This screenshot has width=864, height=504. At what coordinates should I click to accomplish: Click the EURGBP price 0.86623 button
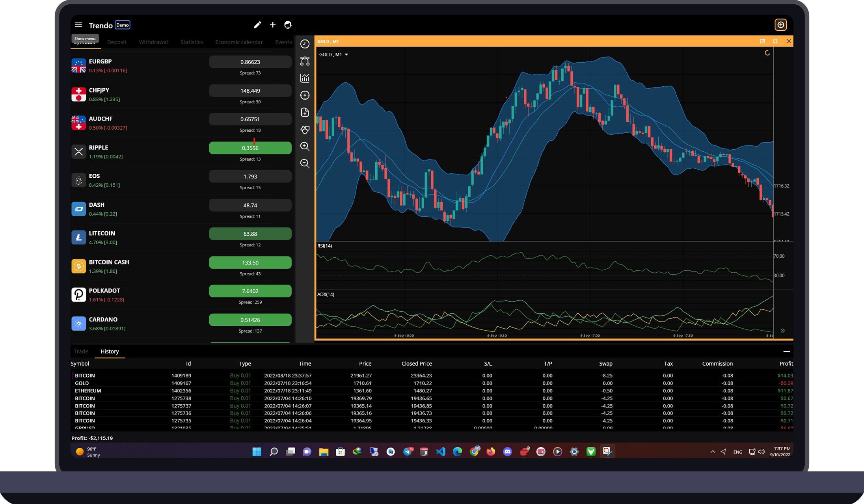(250, 62)
